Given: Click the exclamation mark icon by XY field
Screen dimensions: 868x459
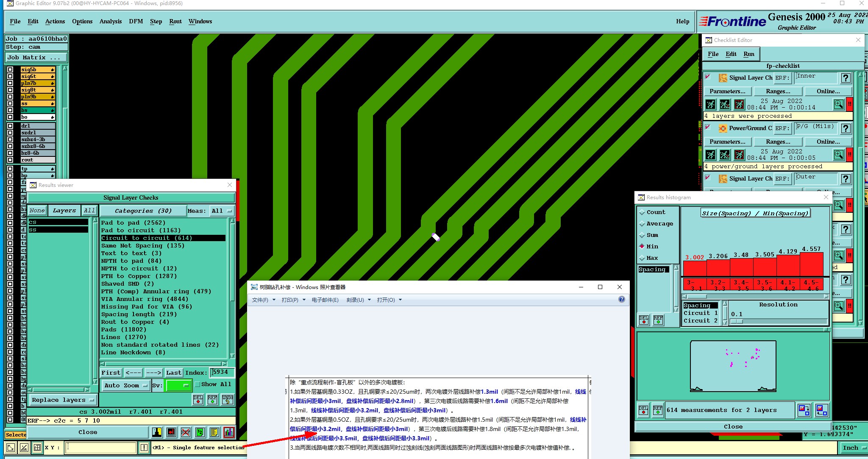Looking at the screenshot, I should (x=144, y=448).
